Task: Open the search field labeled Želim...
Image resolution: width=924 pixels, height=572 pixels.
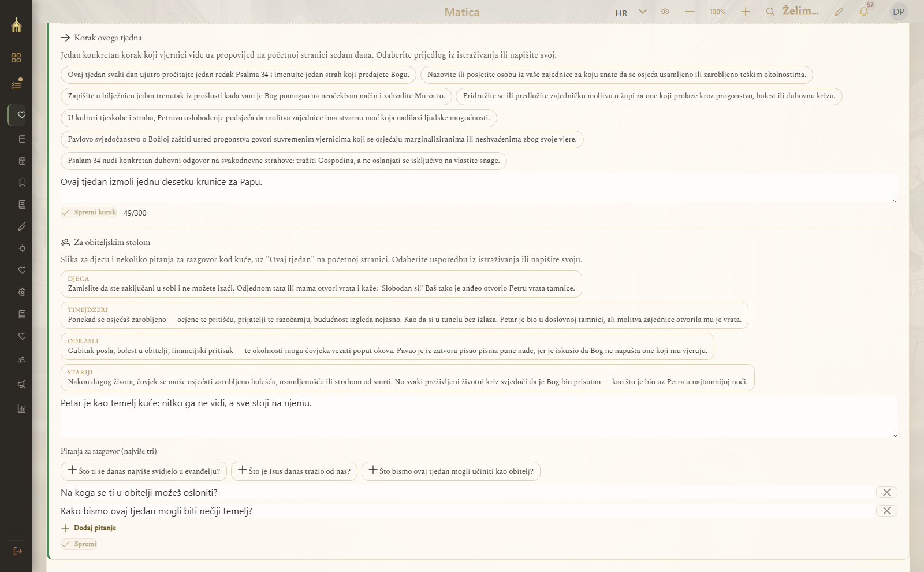Action: click(792, 12)
